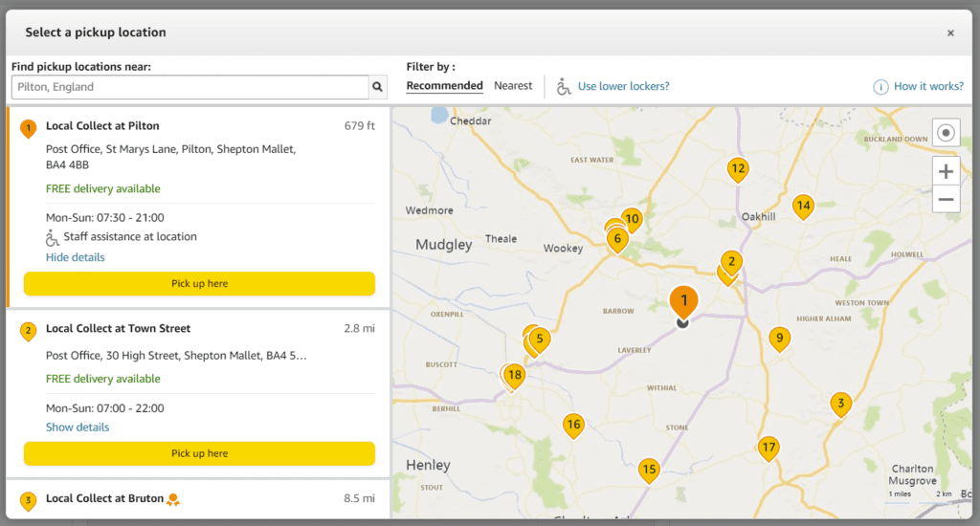Click the wheelchair icon beside lower lockers
Image resolution: width=980 pixels, height=526 pixels.
(563, 86)
